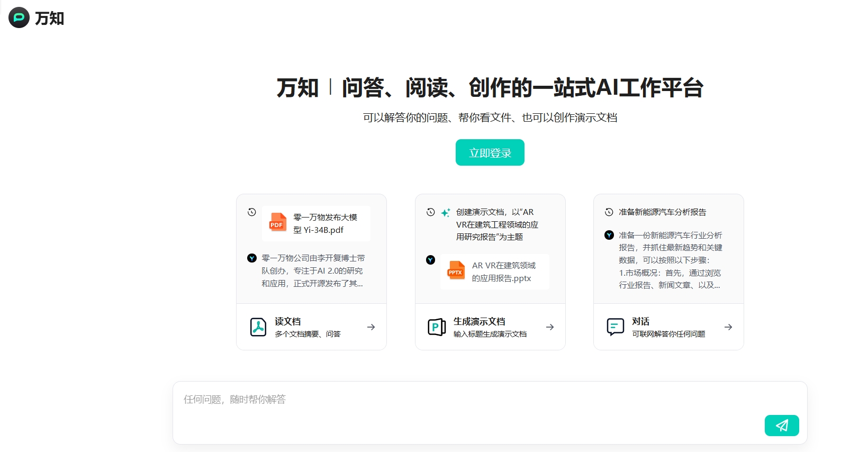Open the 零一万物发布大模型 Yi-34B.pdf attachment
Viewport: 868px width, 452px height.
pos(317,223)
